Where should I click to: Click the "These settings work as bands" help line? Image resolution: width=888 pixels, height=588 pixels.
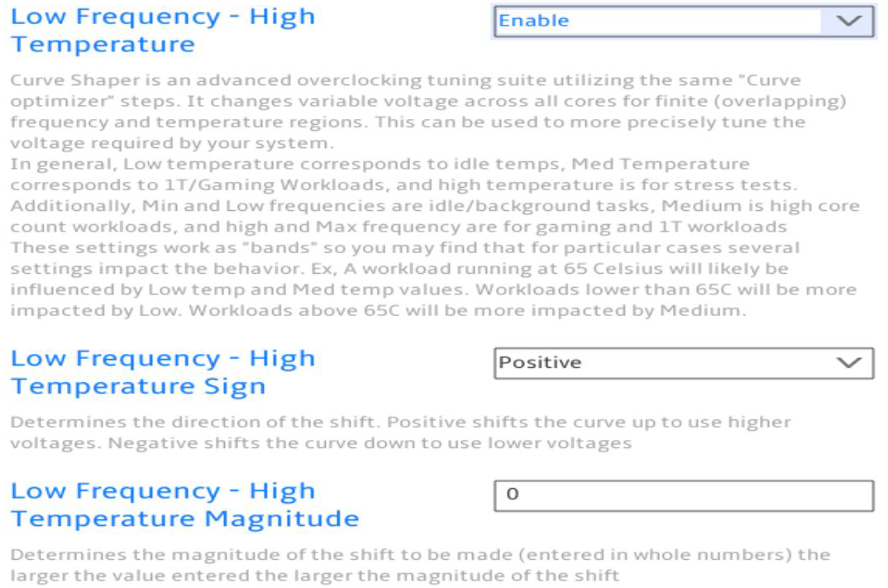(405, 247)
